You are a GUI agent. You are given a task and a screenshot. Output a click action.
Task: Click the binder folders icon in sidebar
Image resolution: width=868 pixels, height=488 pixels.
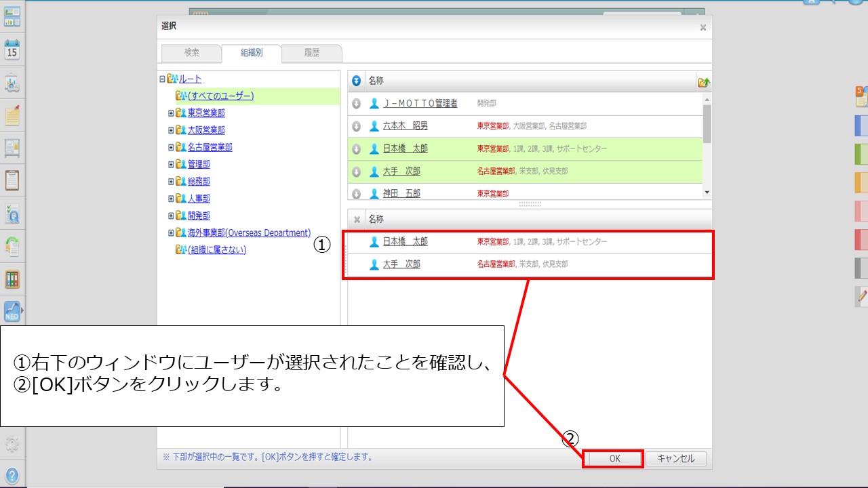tap(12, 279)
